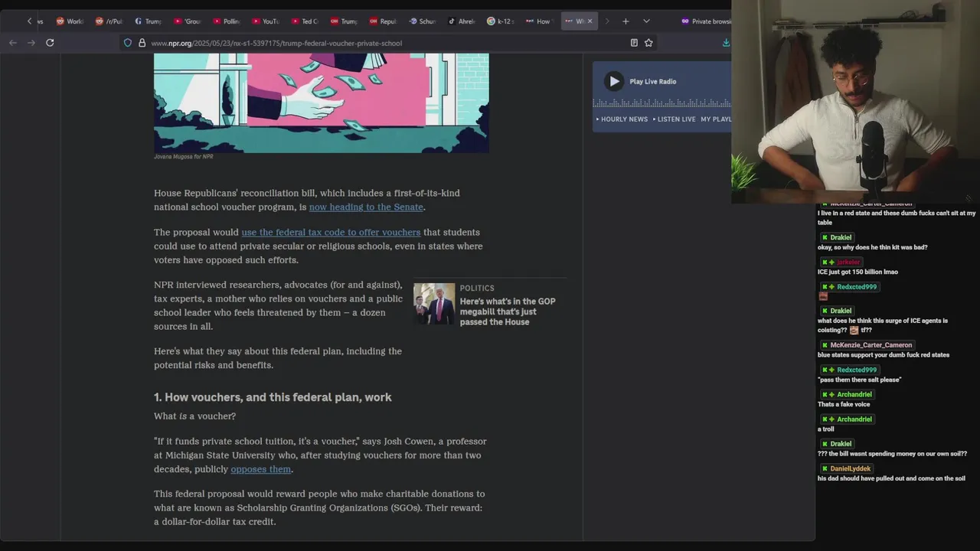Click the webcam video overlay
The height and width of the screenshot is (551, 980).
[855, 101]
